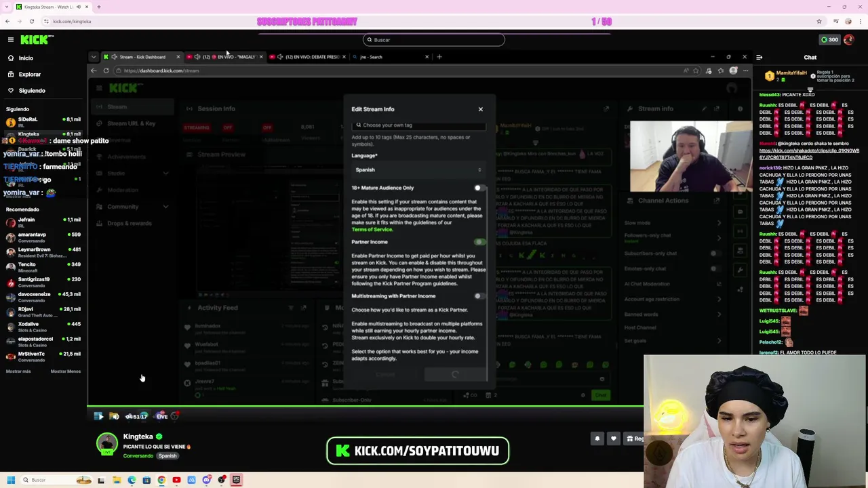Collapse the Chat panel arrow icon
The image size is (868, 488).
tap(759, 58)
